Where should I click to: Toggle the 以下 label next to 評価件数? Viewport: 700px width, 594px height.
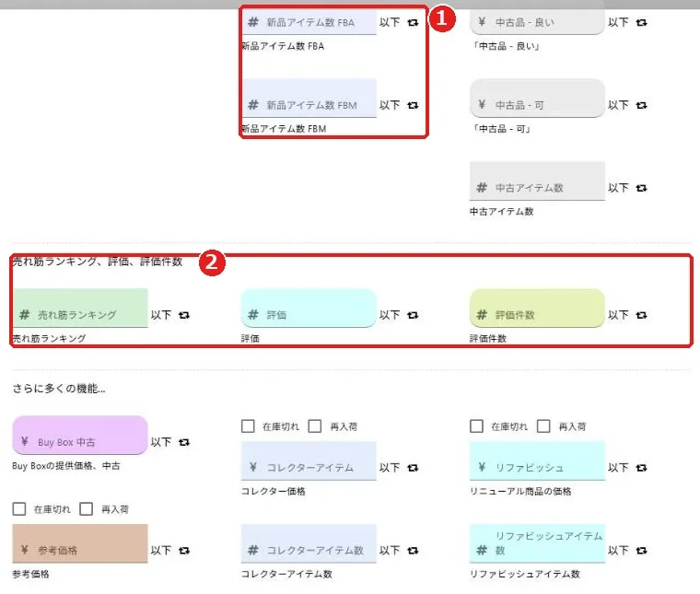(x=618, y=315)
